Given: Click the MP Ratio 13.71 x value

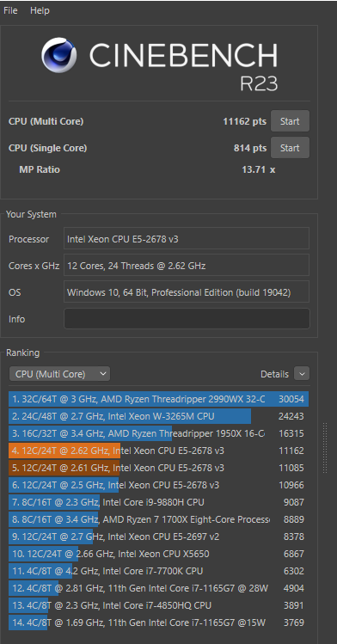Looking at the screenshot, I should pos(258,169).
